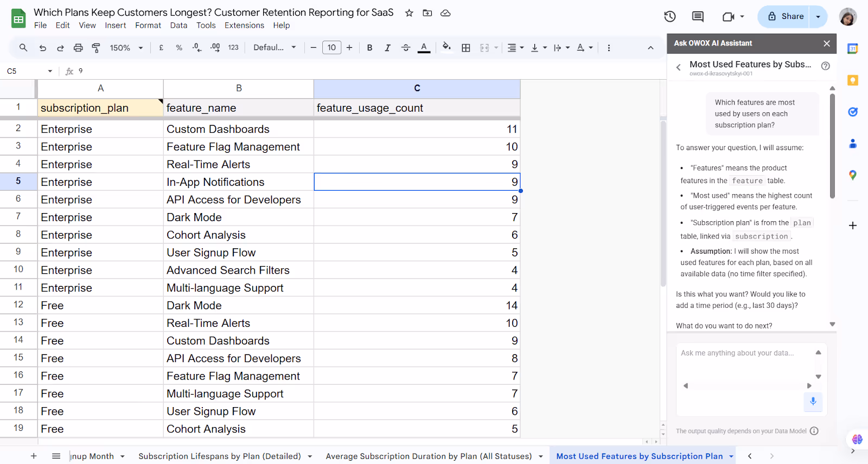Screen dimensions: 868x464
Task: Open help icon in assistant panel
Action: 825,66
